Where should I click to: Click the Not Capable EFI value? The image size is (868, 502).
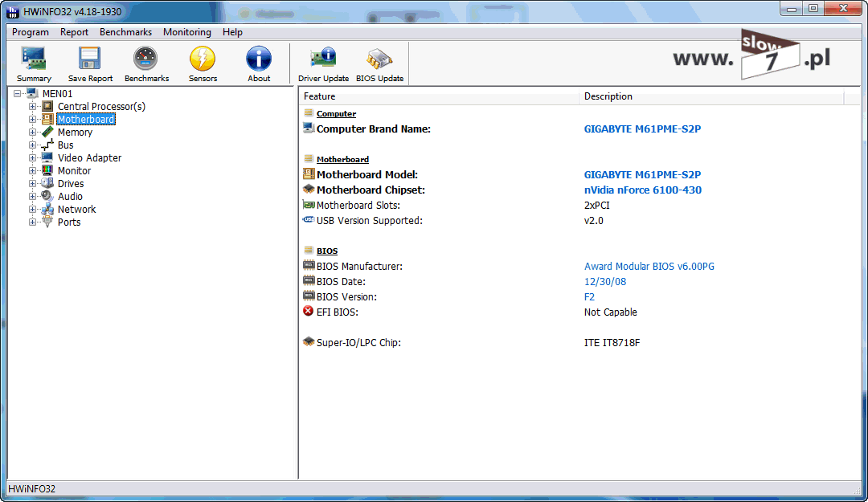(611, 312)
